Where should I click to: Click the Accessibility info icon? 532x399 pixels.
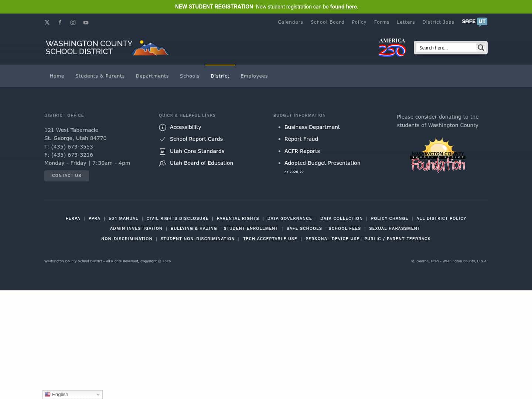(x=163, y=127)
